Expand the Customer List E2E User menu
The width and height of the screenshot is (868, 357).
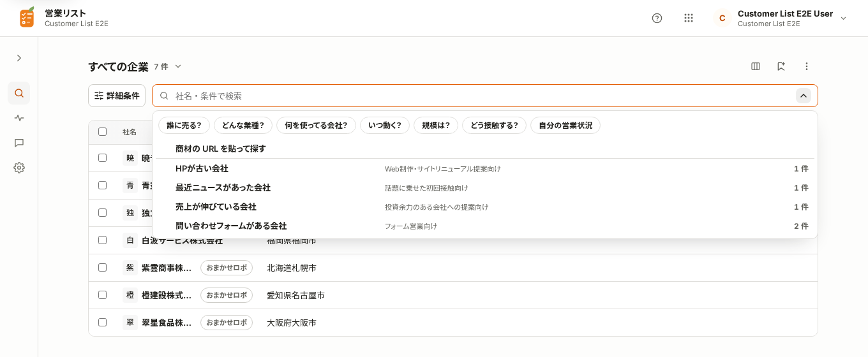tap(843, 18)
